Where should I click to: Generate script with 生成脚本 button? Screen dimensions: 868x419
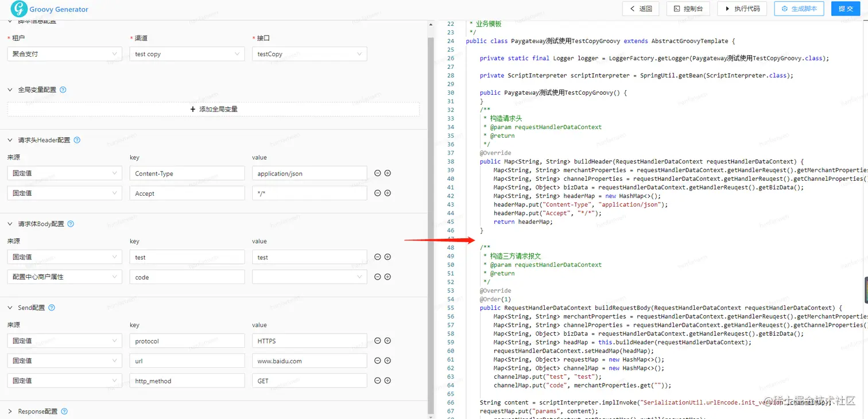(799, 9)
